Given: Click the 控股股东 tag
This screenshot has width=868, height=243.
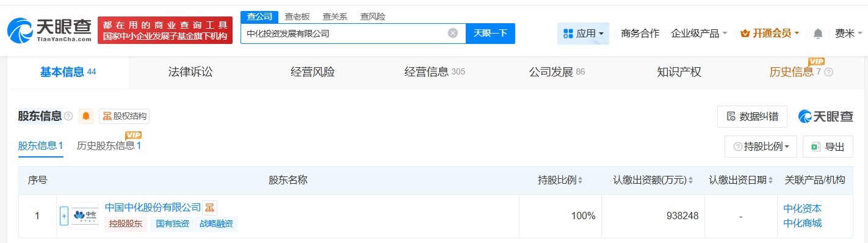Looking at the screenshot, I should pos(126,224).
